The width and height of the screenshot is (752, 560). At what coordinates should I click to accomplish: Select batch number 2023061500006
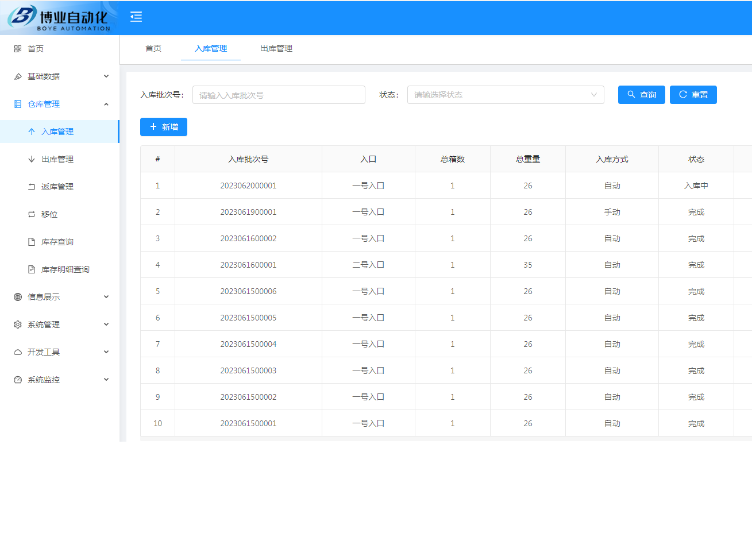point(248,291)
